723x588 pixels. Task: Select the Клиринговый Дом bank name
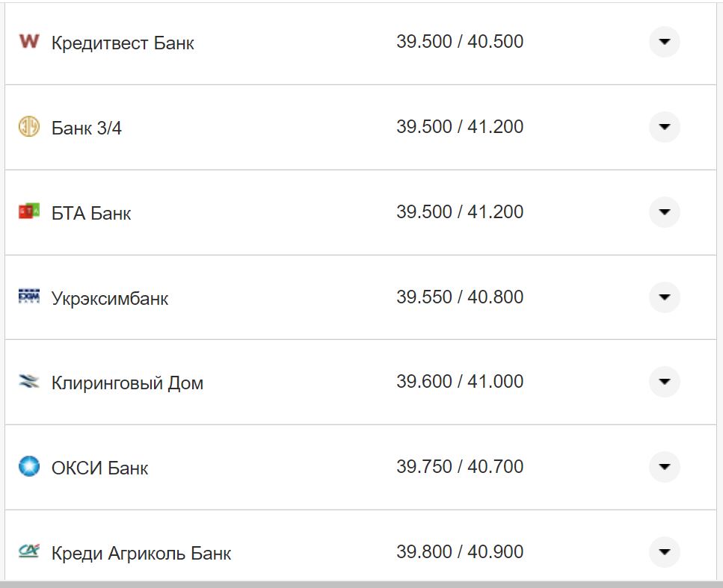click(x=127, y=383)
